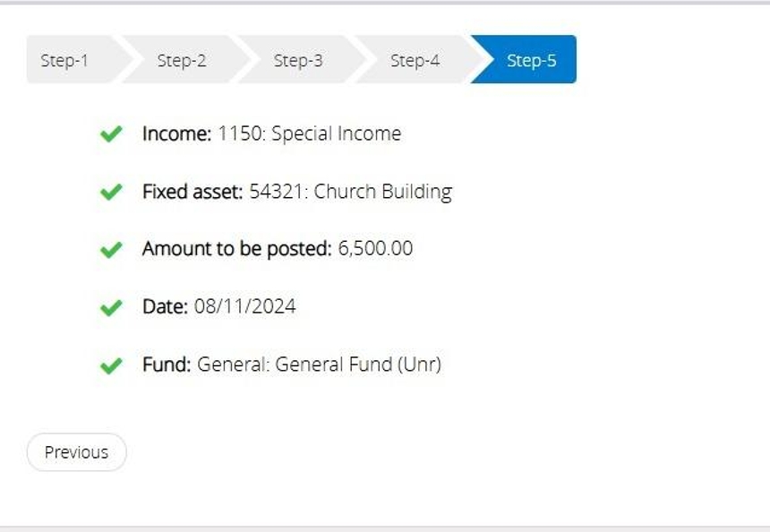Click the bold "Income:" label

pos(176,134)
